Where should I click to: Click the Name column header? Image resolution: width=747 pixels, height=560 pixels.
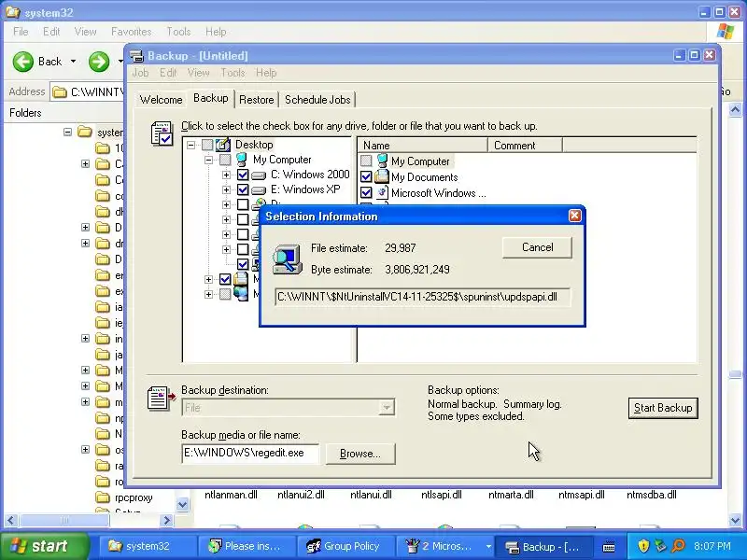pyautogui.click(x=422, y=146)
